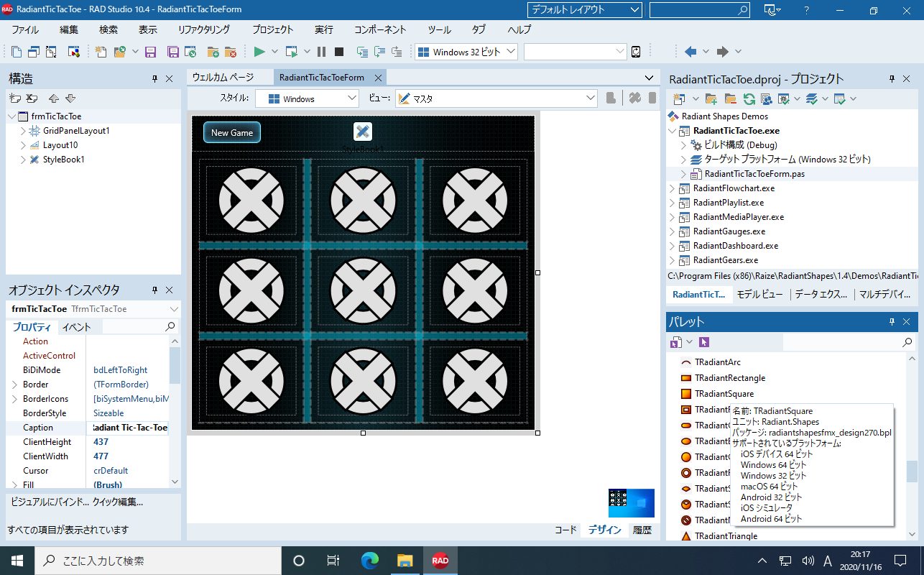Click the Stop program toolbar icon
This screenshot has height=575, width=924.
(339, 52)
